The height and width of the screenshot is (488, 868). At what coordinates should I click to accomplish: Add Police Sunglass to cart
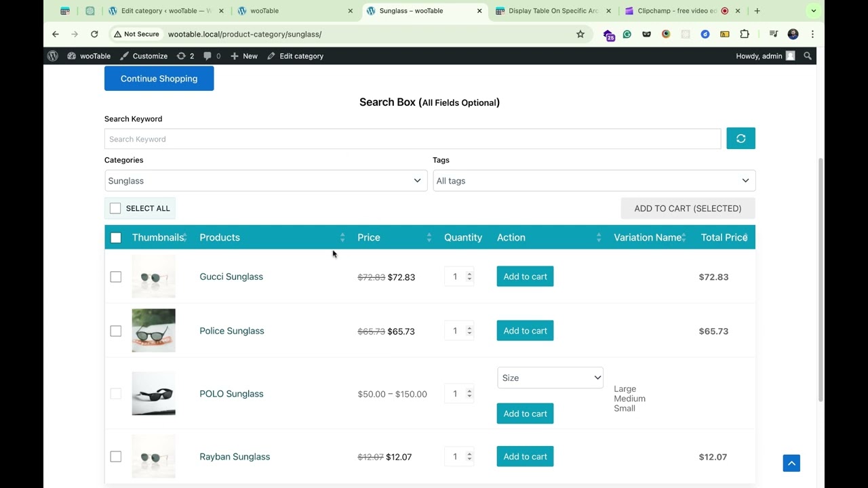525,331
